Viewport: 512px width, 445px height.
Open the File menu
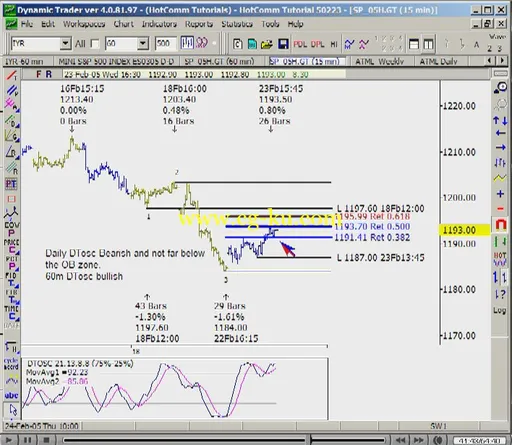[x=27, y=24]
